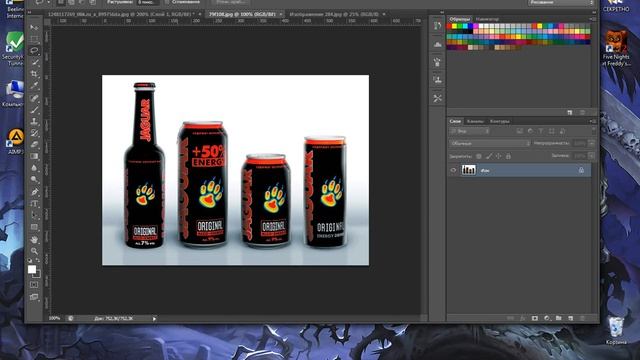Toggle lock transparent pixels in Layers panel
Viewport: 640px width, 360px height.
[479, 156]
